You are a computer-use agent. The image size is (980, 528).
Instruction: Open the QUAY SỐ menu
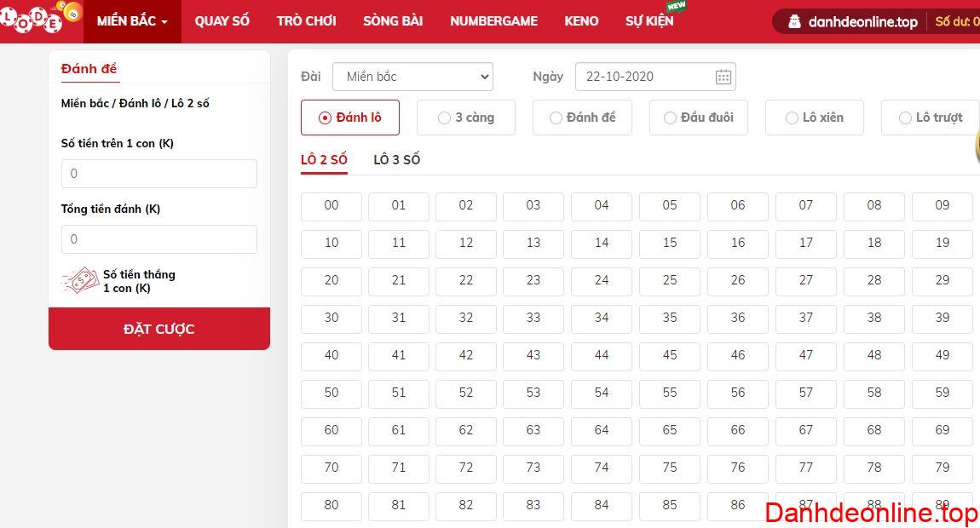pyautogui.click(x=222, y=21)
